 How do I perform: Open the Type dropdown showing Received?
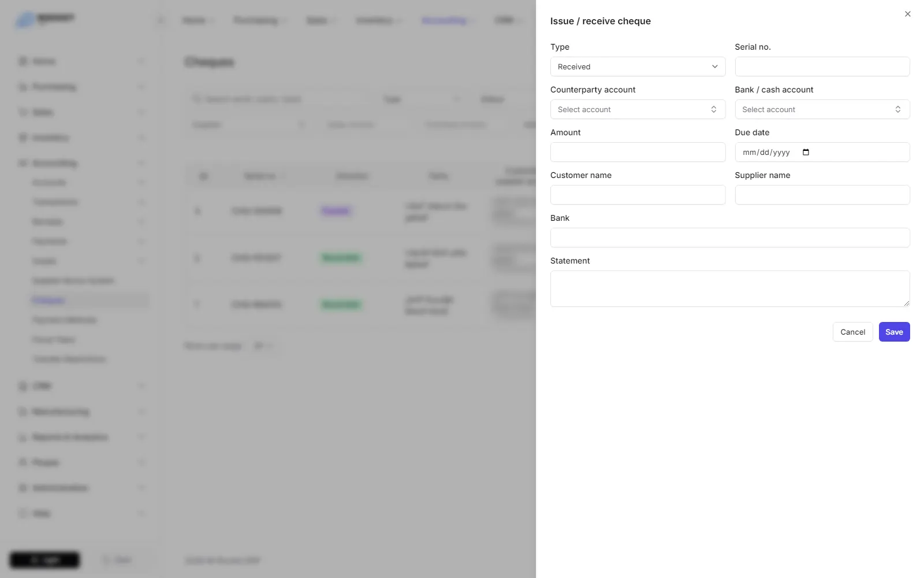[638, 66]
